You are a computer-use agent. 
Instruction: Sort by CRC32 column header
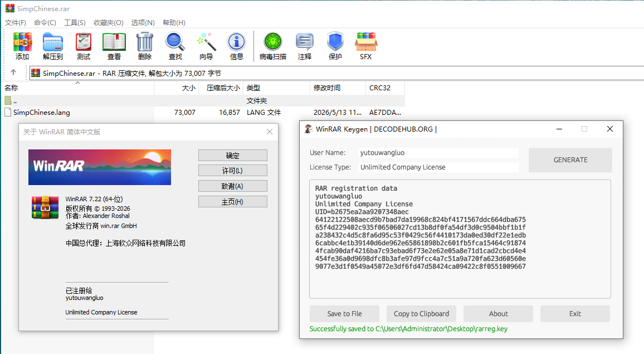[x=385, y=88]
